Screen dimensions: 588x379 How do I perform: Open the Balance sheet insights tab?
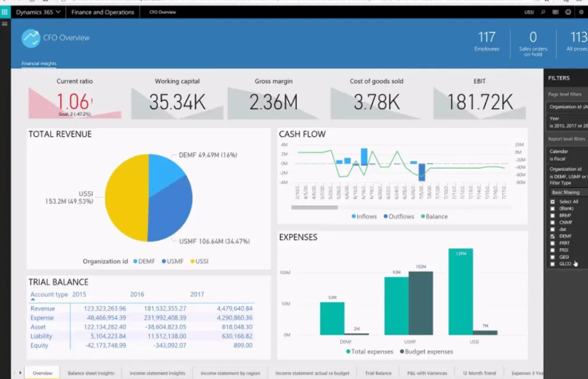click(x=91, y=373)
